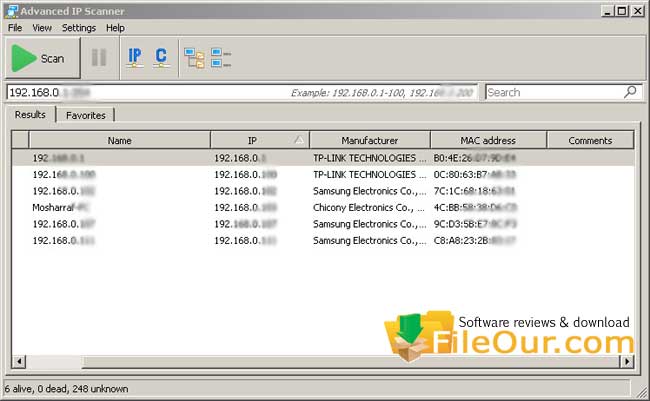Viewport: 650px width, 401px height.
Task: Select MAC address starting 9C:D3:5B
Action: click(x=475, y=224)
